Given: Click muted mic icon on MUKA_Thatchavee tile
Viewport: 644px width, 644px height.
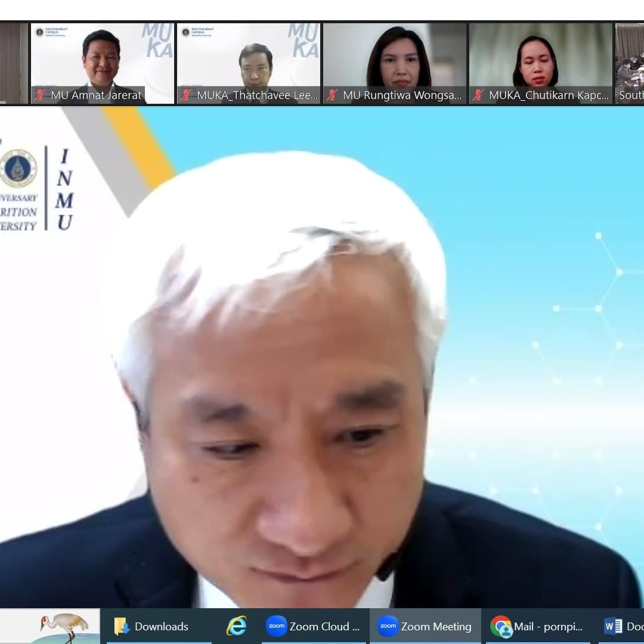Looking at the screenshot, I should point(187,95).
